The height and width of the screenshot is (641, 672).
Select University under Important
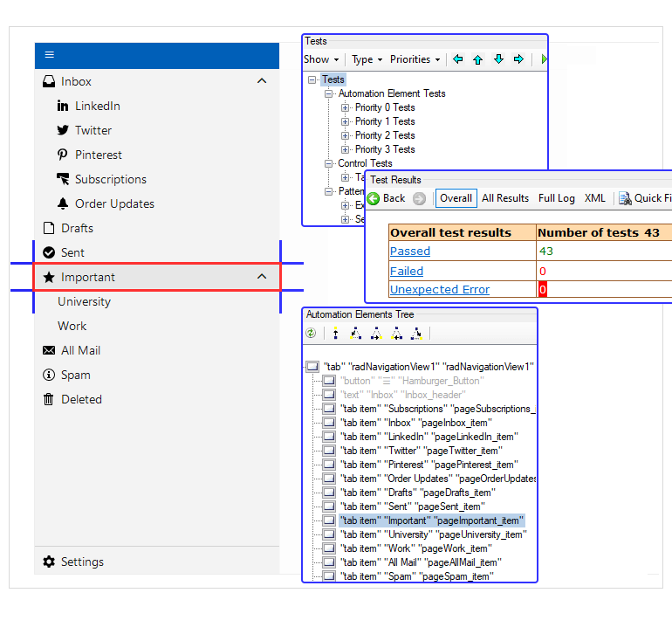(x=157, y=301)
